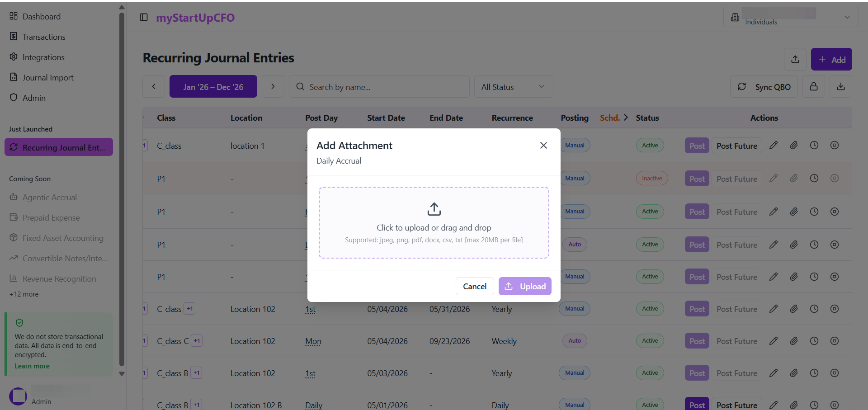Screen dimensions: 868x410
Task: Open attachments for Auto P1 row
Action: pos(794,245)
